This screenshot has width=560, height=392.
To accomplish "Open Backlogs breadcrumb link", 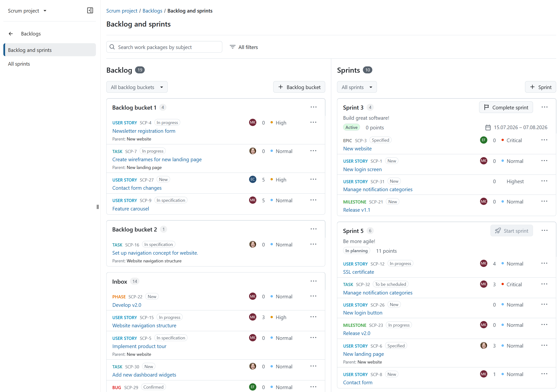I will (x=152, y=11).
